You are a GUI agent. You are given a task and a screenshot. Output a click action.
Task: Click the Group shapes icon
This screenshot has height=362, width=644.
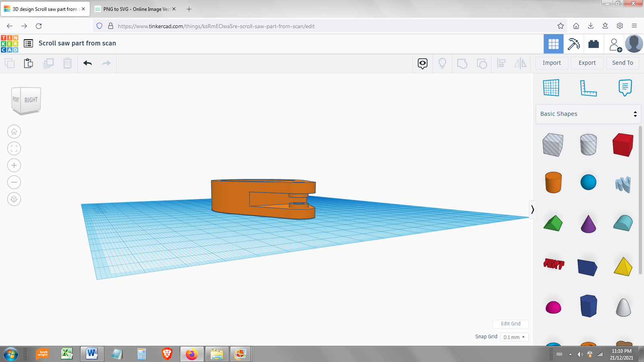pyautogui.click(x=462, y=63)
